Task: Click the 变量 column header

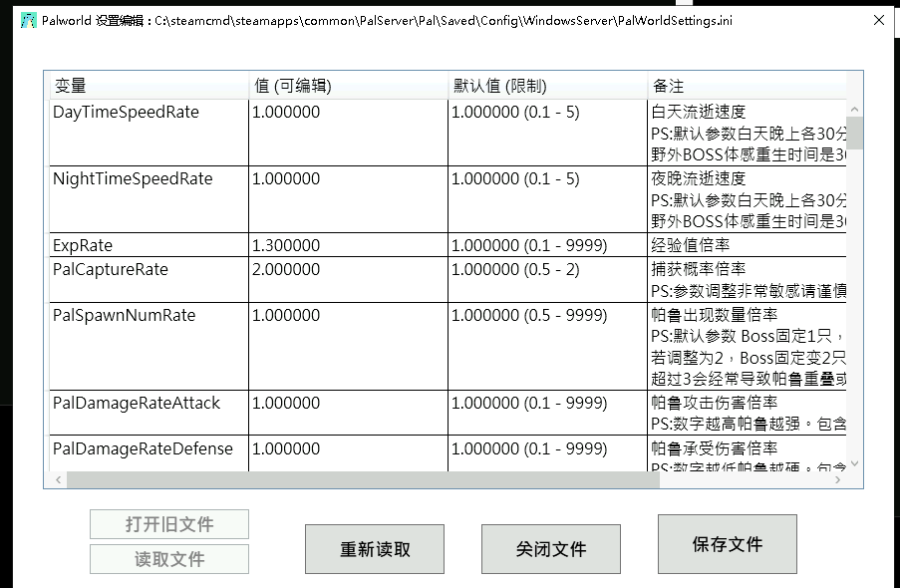Action: (x=150, y=86)
